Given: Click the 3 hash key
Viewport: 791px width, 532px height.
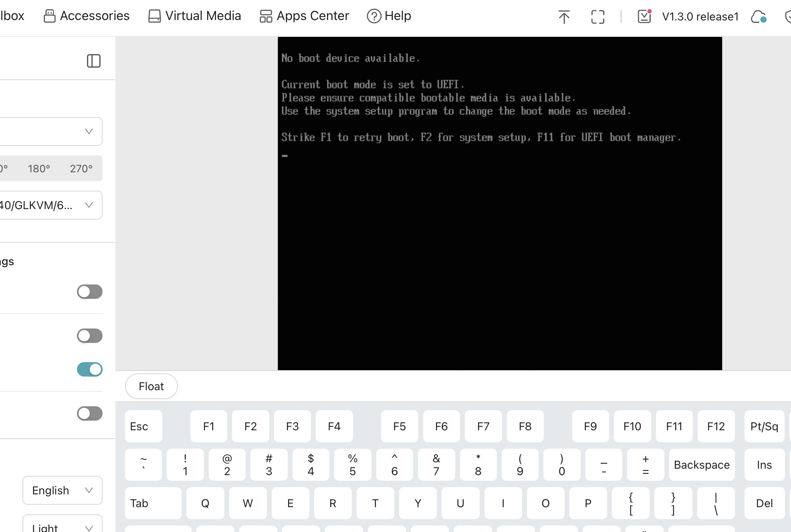Looking at the screenshot, I should [269, 465].
